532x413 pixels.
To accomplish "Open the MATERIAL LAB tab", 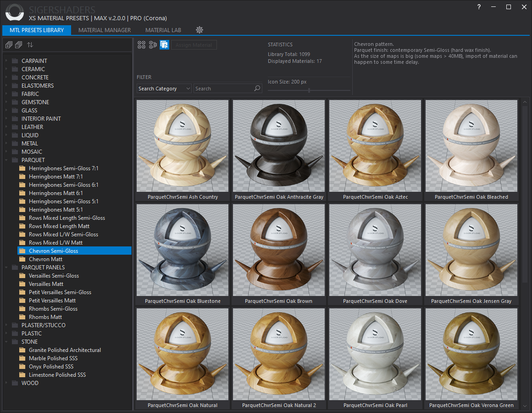I will pyautogui.click(x=163, y=30).
